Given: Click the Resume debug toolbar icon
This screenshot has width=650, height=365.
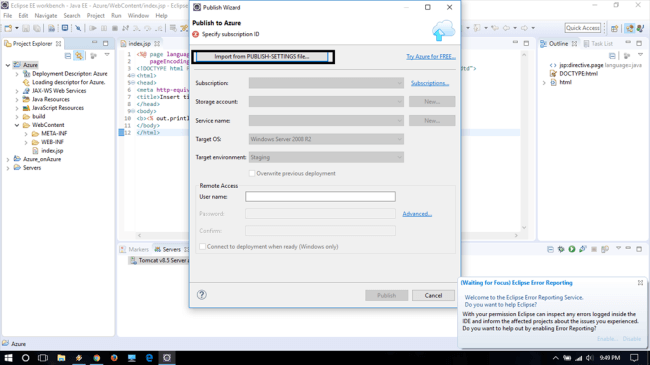Looking at the screenshot, I should tap(93, 28).
